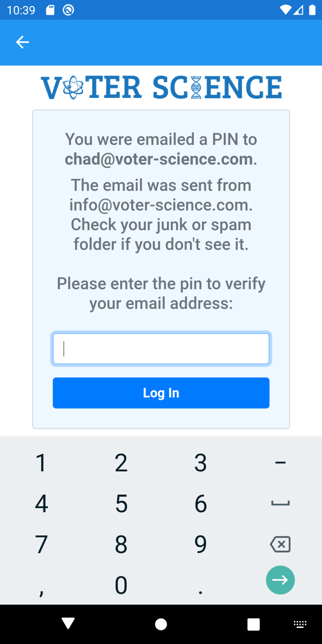This screenshot has height=644, width=322.
Task: Tap the back arrow in header
Action: 22,42
